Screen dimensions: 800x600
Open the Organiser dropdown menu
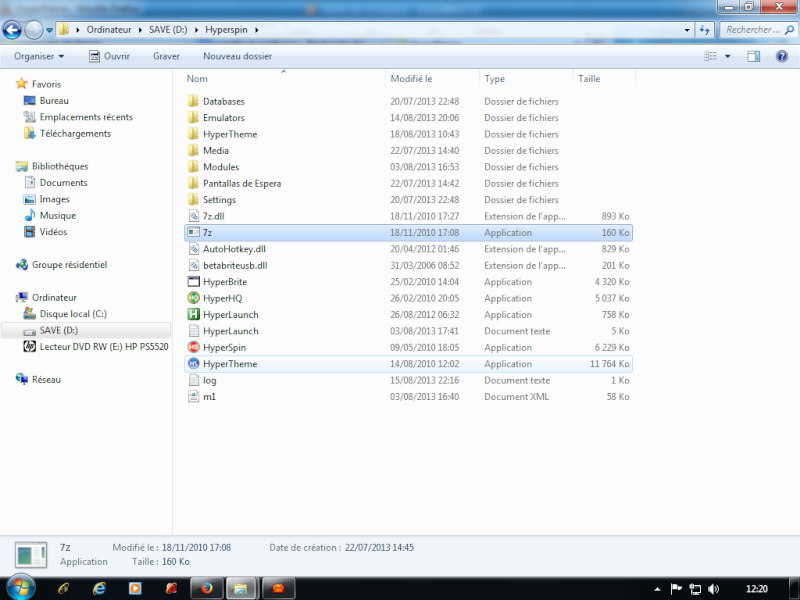39,56
